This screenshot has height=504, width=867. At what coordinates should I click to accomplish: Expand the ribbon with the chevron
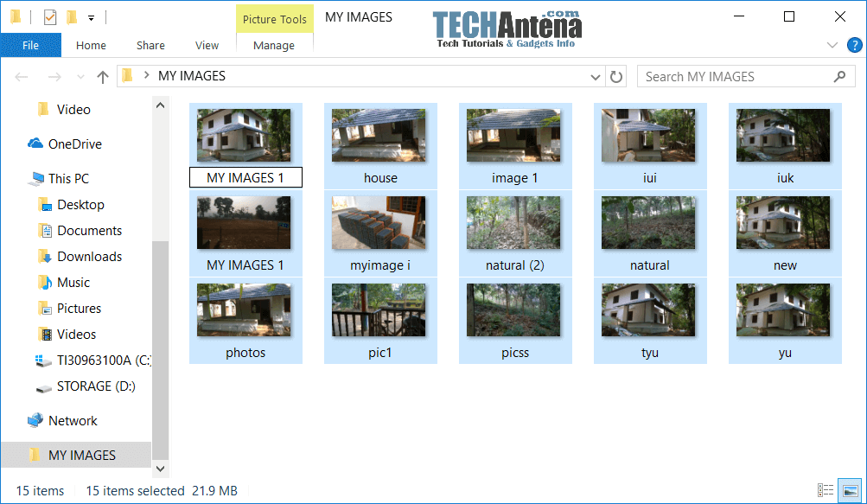[x=832, y=45]
